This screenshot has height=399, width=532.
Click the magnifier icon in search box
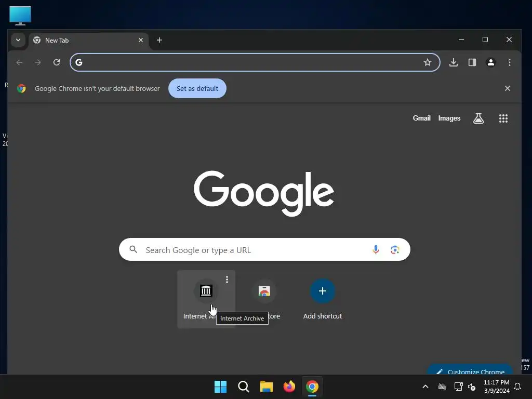coord(134,250)
